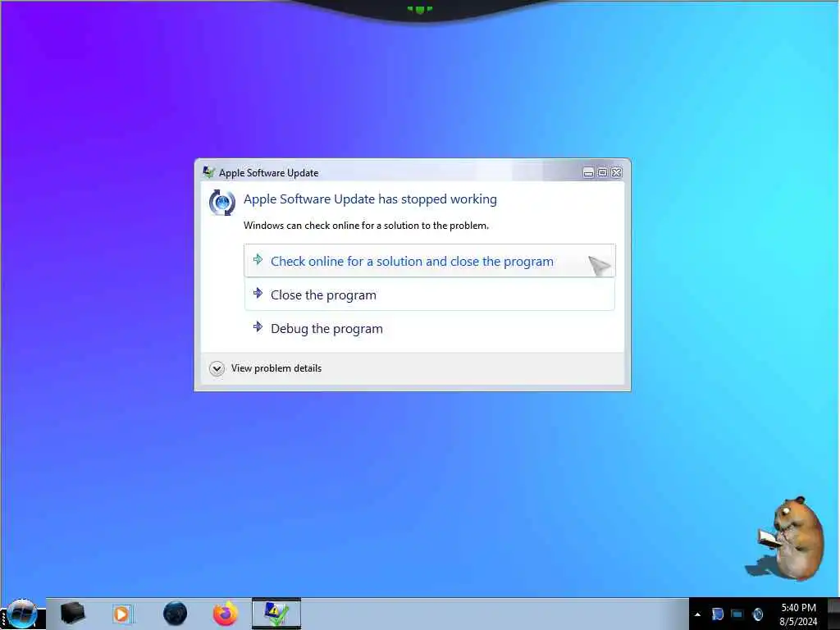The image size is (840, 630).
Task: Click "Windows can check online" message text
Action: coord(366,226)
